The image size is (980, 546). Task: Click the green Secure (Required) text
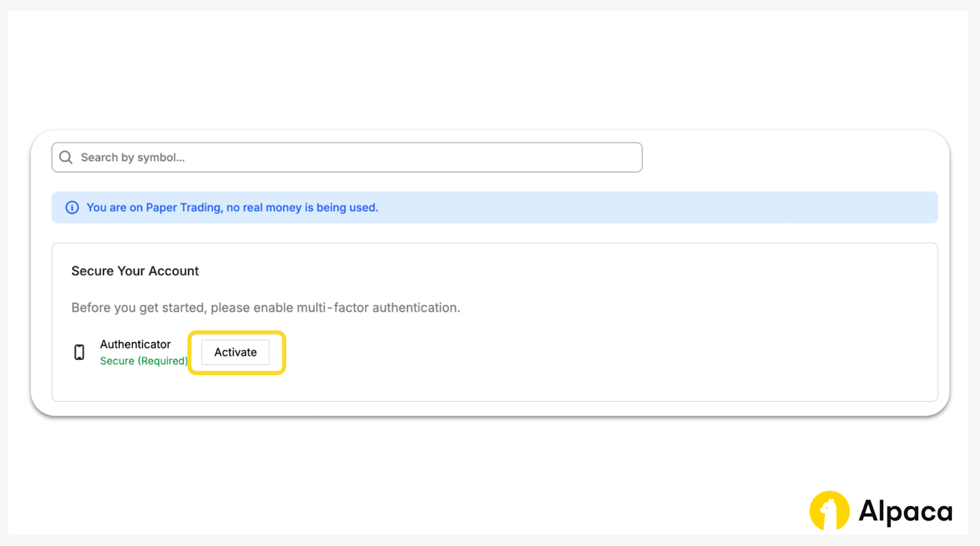tap(144, 361)
